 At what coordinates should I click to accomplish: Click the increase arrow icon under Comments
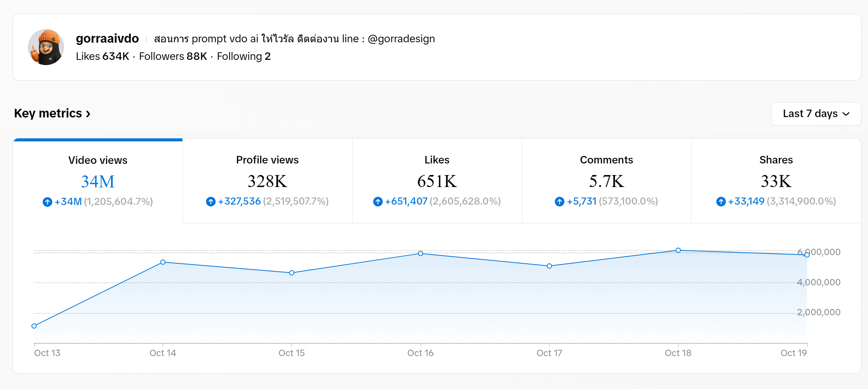pos(560,202)
